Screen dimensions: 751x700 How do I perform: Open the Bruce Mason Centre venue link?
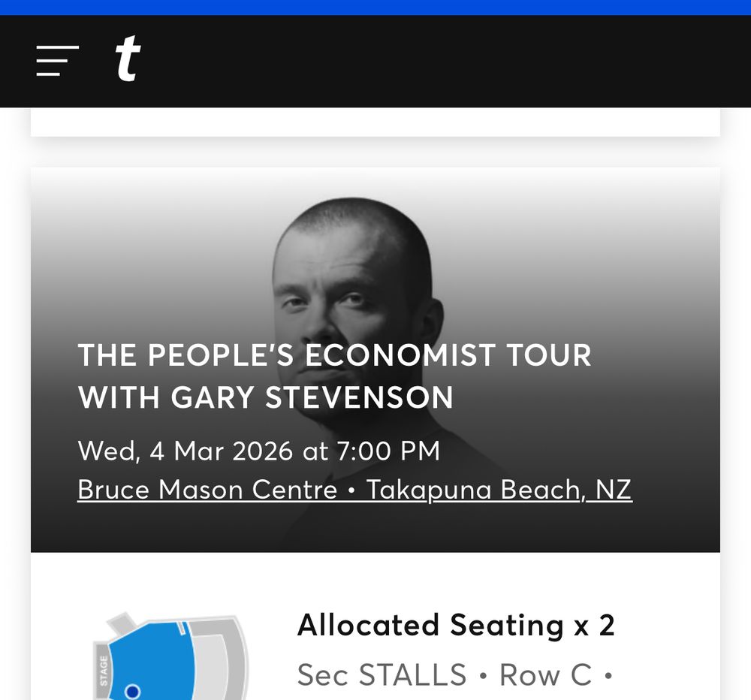point(207,490)
